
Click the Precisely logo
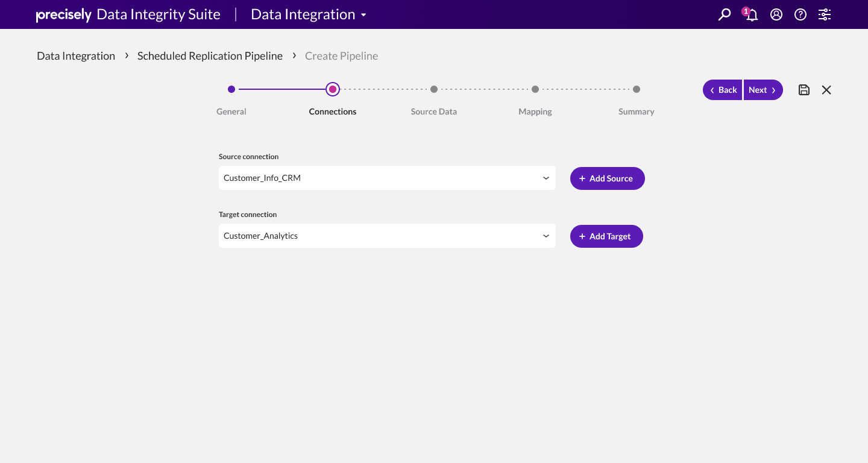pyautogui.click(x=64, y=14)
